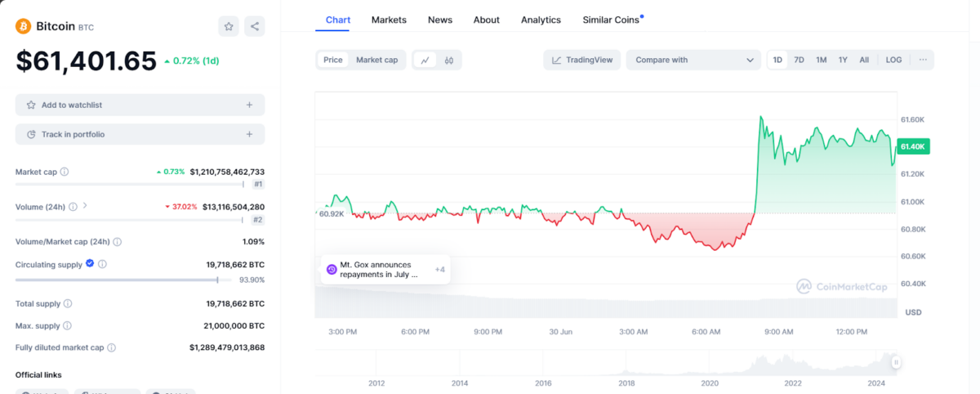This screenshot has height=394, width=980.
Task: Open the Circulating supply info icon
Action: pos(102,264)
